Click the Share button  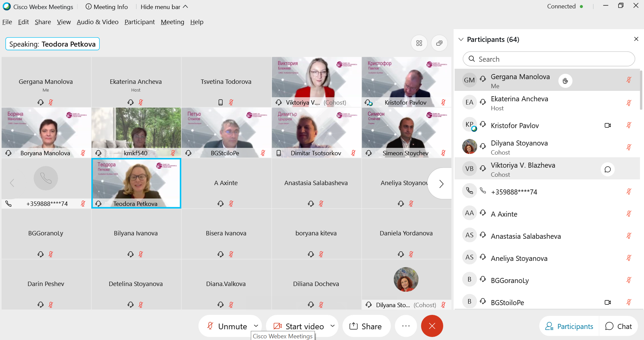[366, 326]
